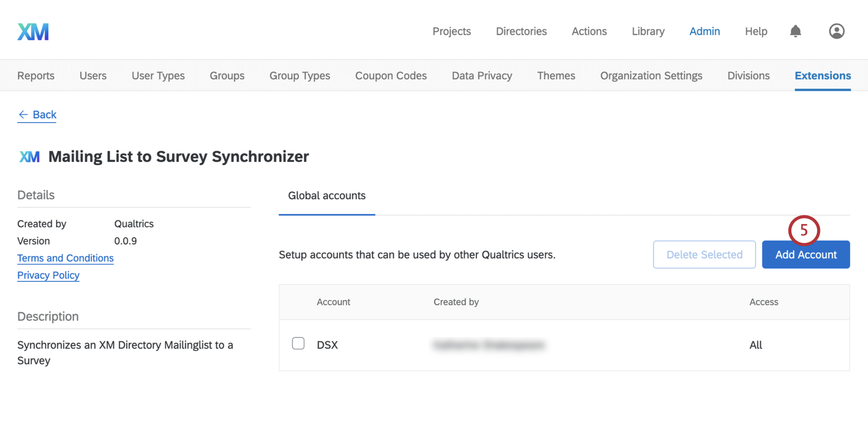Click the Access column header

(764, 302)
